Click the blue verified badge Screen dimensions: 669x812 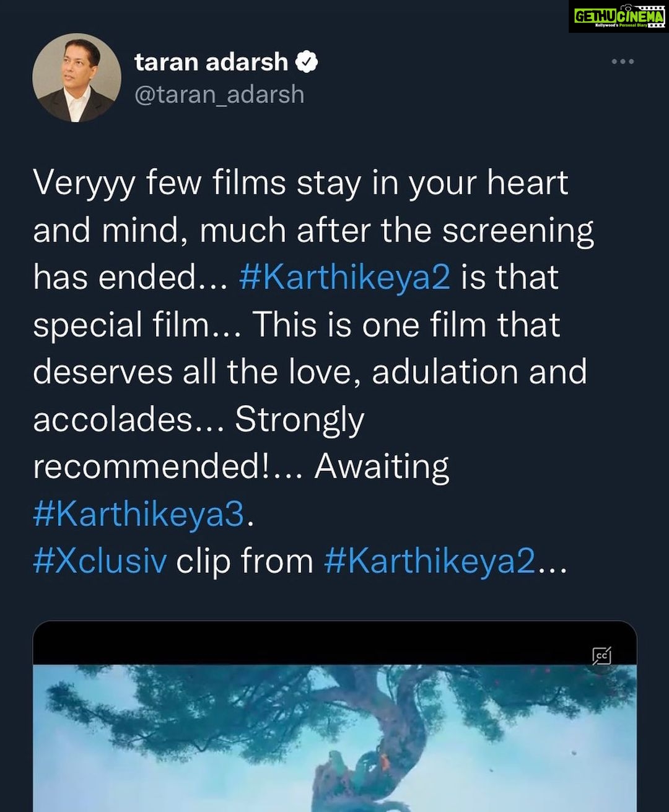point(307,62)
